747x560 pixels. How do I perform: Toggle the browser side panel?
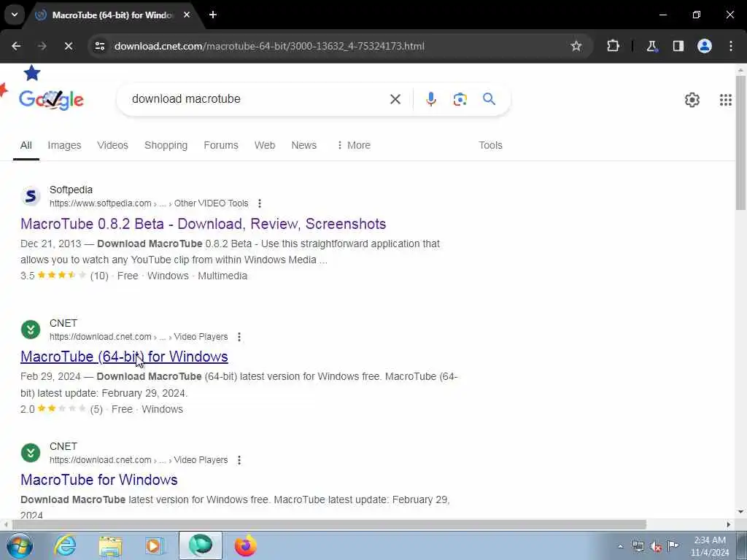(x=678, y=46)
